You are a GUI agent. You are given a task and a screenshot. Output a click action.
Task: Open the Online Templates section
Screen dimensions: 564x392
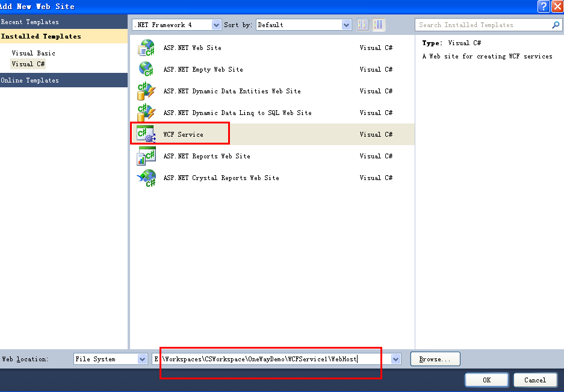pyautogui.click(x=30, y=80)
